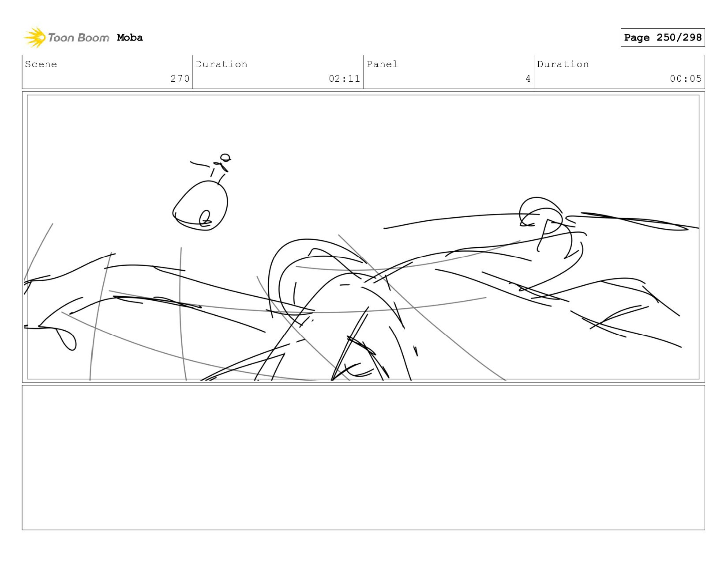Click the 'Scene' header label
This screenshot has width=728, height=563.
click(41, 64)
